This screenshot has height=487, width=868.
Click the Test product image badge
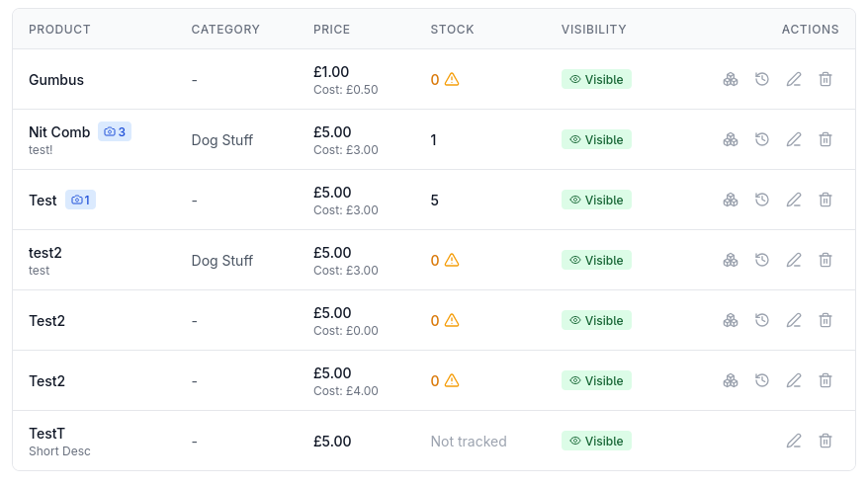click(80, 200)
